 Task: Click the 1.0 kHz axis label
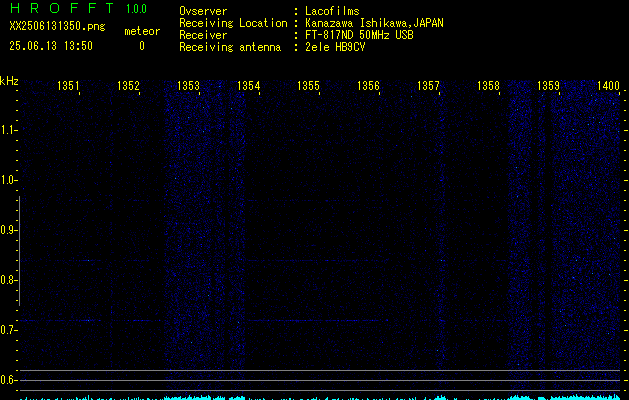pyautogui.click(x=7, y=180)
